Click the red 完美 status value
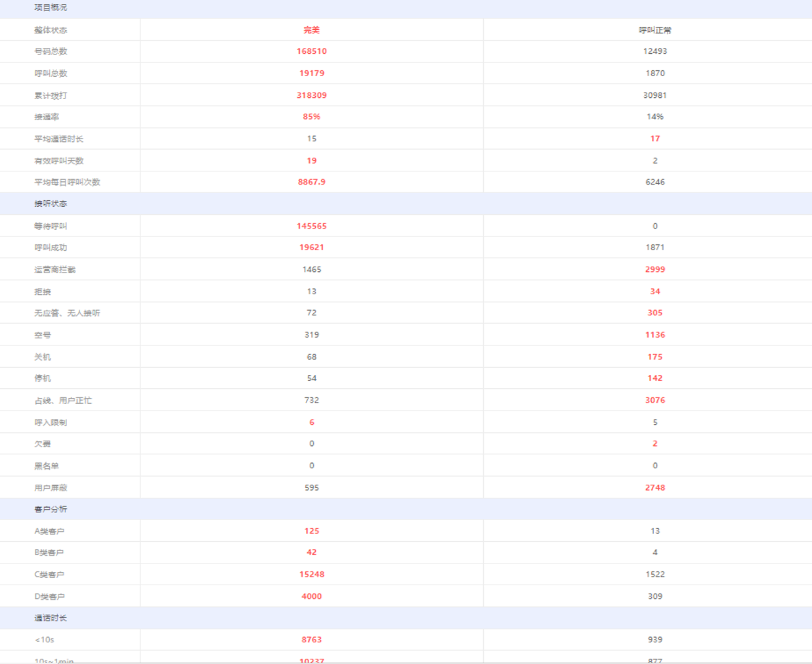The width and height of the screenshot is (812, 664). (311, 30)
